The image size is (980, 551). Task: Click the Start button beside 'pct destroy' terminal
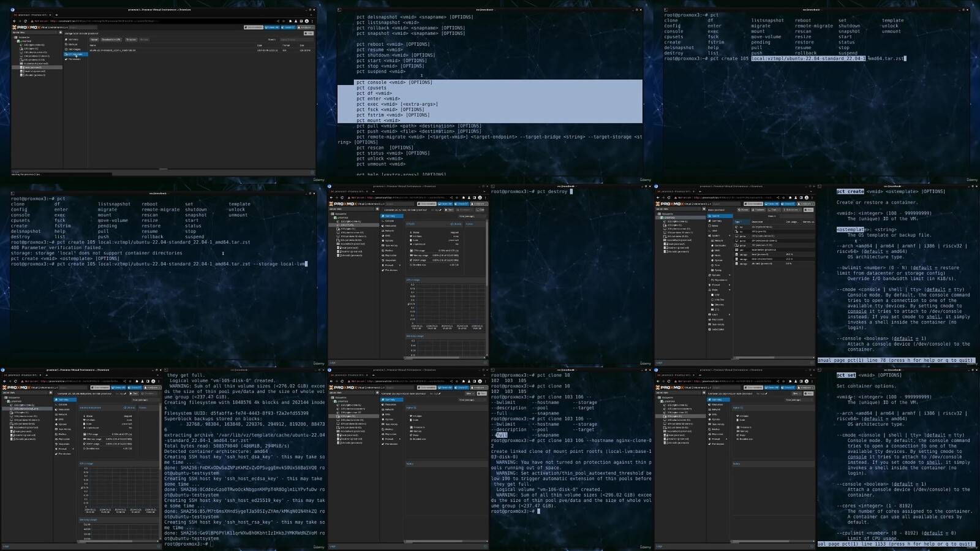point(449,210)
